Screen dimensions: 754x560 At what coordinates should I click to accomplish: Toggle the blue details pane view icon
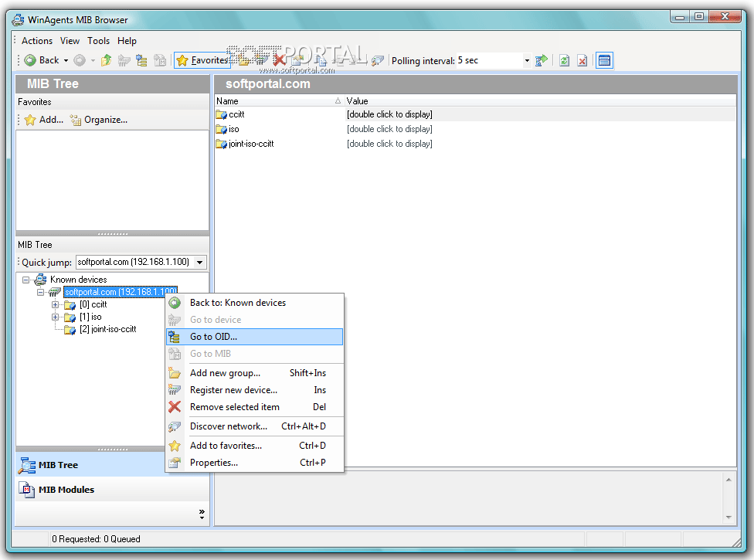coord(604,60)
